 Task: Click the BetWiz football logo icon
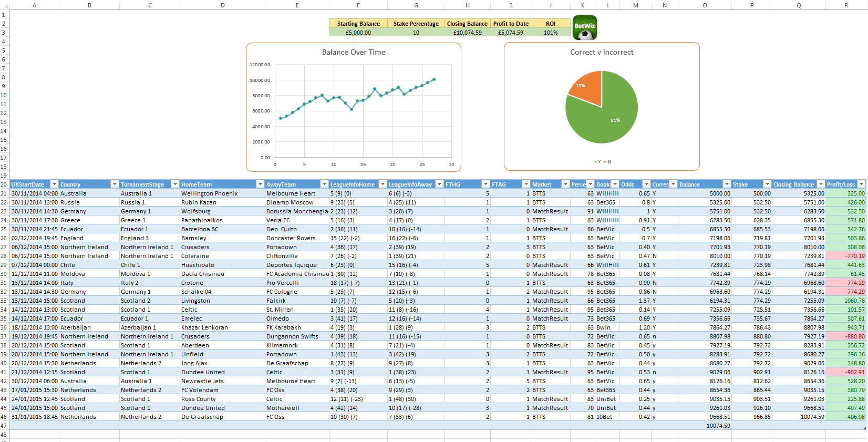coord(585,28)
